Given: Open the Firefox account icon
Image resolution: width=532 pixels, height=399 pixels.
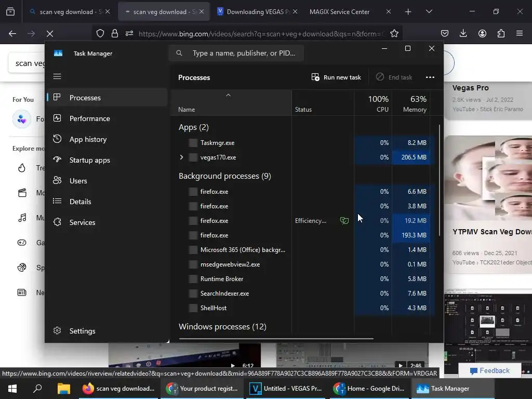Looking at the screenshot, I should [482, 34].
